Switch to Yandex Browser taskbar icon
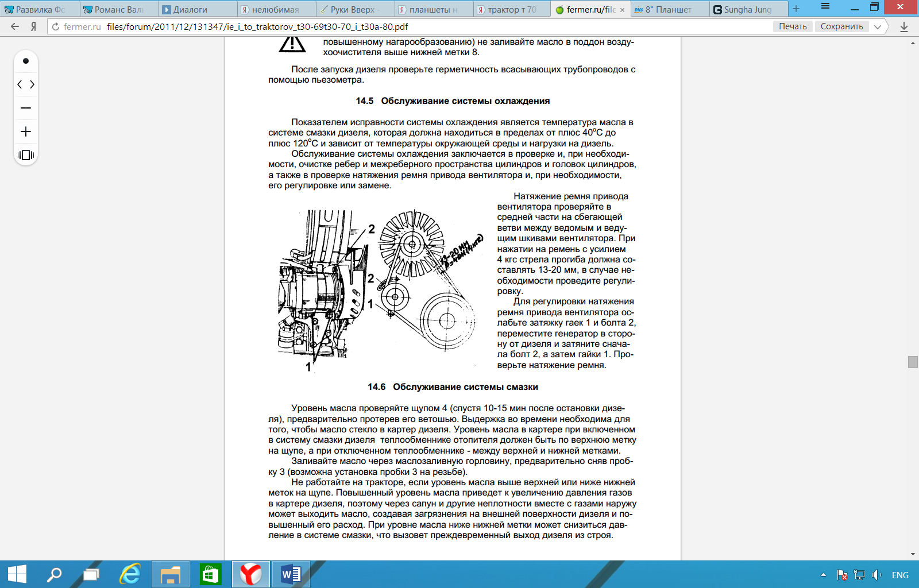Image resolution: width=919 pixels, height=588 pixels. 250,574
